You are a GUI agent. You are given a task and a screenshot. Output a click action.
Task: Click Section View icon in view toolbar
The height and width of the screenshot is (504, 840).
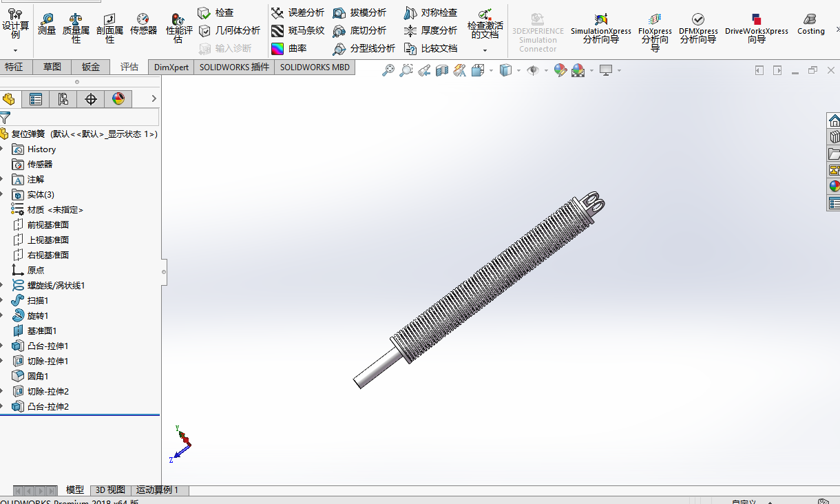pyautogui.click(x=442, y=70)
